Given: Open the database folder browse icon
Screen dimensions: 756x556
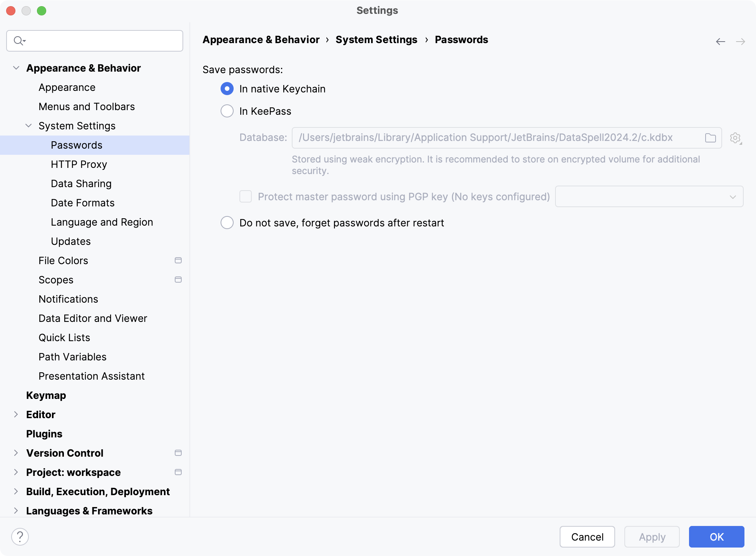Looking at the screenshot, I should [710, 138].
